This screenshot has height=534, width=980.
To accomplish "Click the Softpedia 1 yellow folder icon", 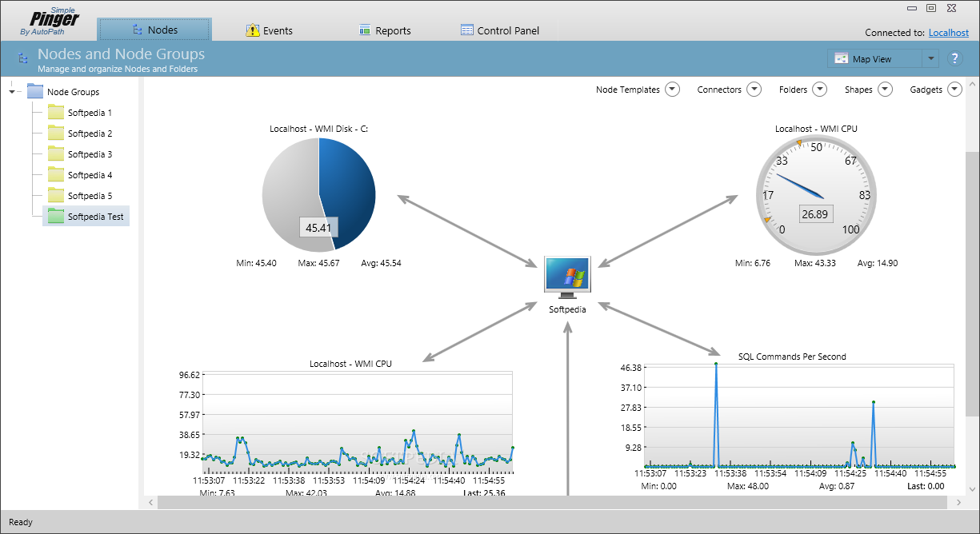I will point(55,112).
